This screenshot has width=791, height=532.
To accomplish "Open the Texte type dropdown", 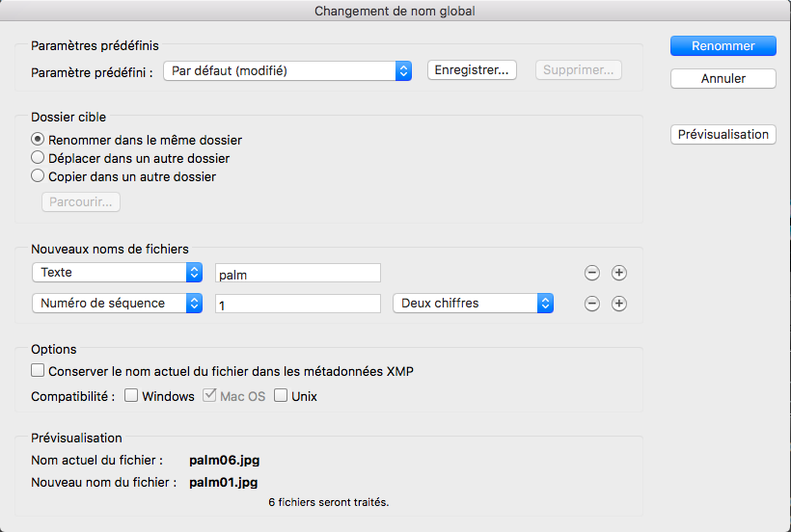I will [x=117, y=273].
